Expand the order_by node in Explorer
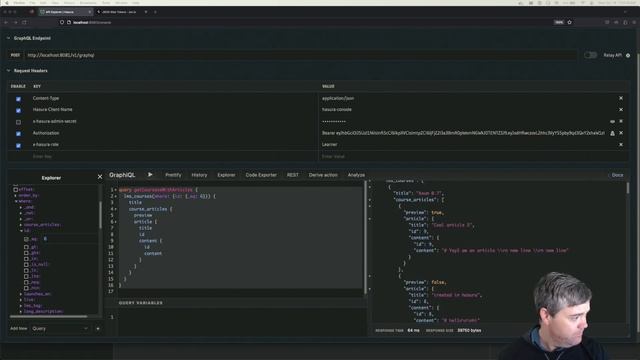The image size is (640, 360). click(16, 196)
